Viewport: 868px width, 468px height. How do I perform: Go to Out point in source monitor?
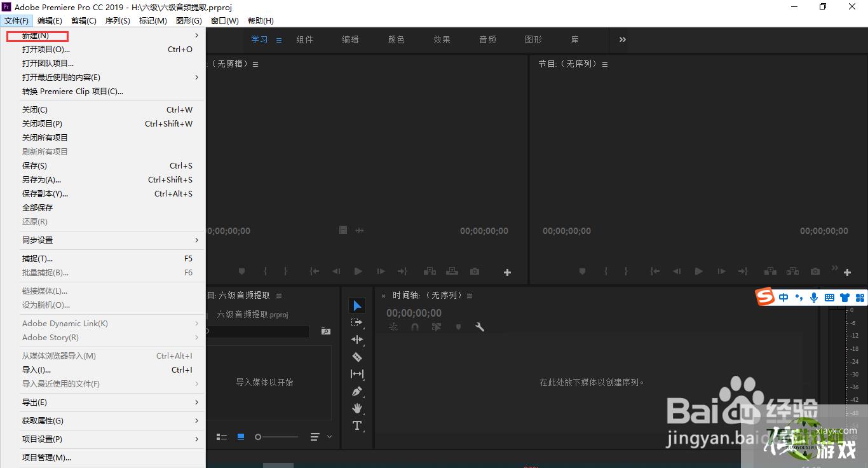(x=402, y=272)
